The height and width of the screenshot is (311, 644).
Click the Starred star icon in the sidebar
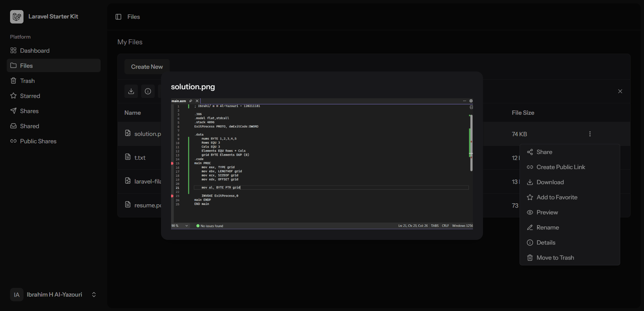coord(13,96)
